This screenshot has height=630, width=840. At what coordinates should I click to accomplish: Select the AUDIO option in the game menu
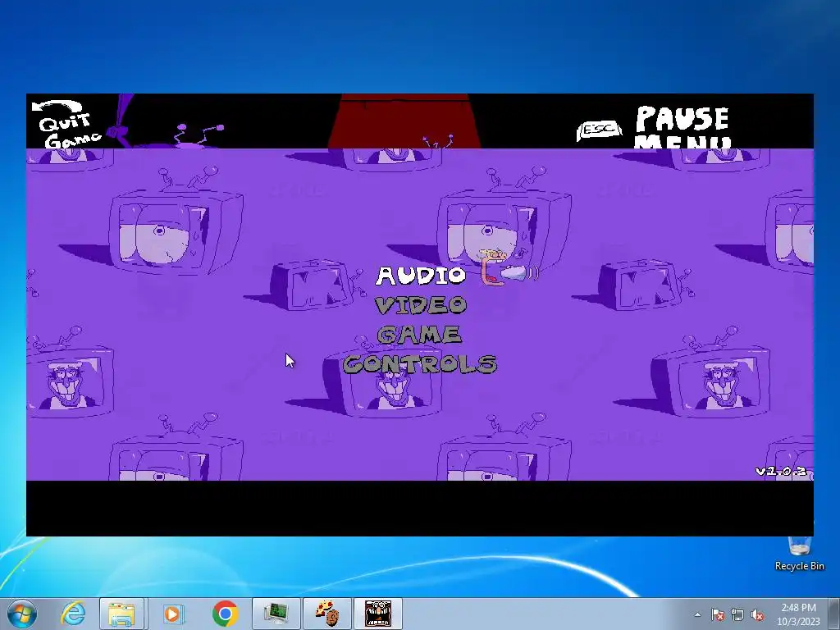click(421, 276)
